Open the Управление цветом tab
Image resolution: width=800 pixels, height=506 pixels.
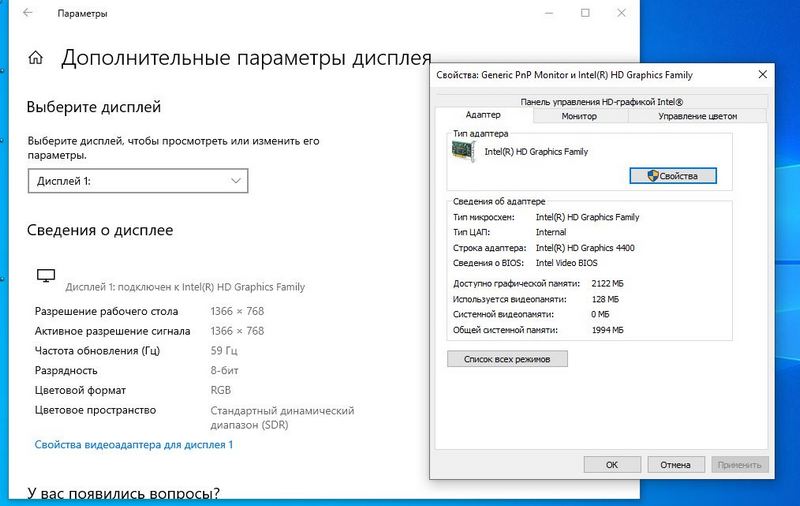[x=697, y=116]
